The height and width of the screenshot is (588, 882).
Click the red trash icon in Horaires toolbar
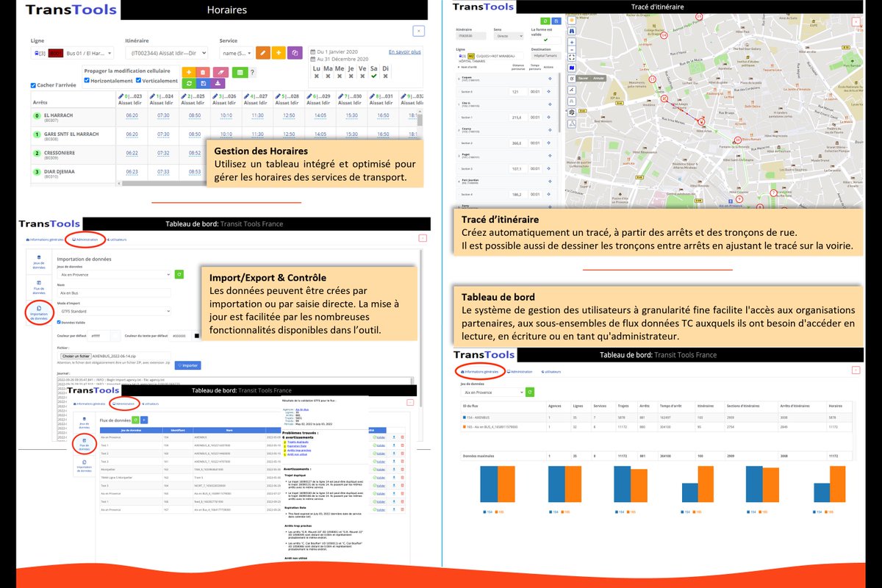tap(204, 72)
